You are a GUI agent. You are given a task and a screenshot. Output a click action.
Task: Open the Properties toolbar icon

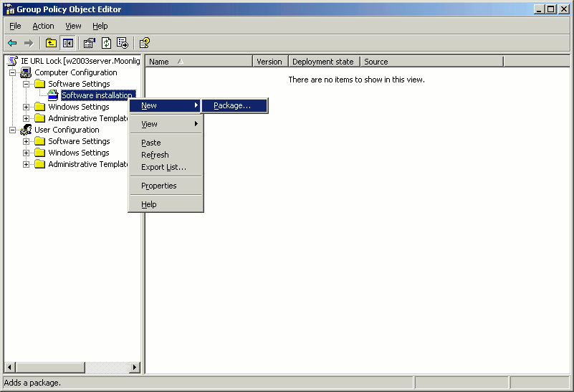click(x=90, y=43)
